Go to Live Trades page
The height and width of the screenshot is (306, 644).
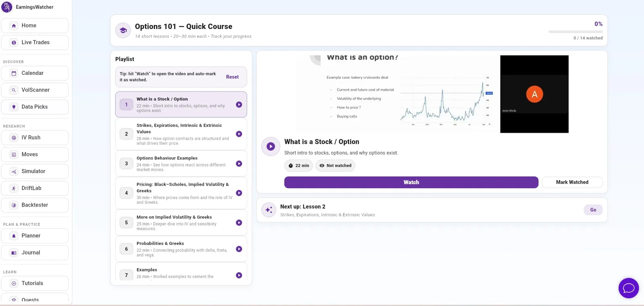[x=35, y=43]
